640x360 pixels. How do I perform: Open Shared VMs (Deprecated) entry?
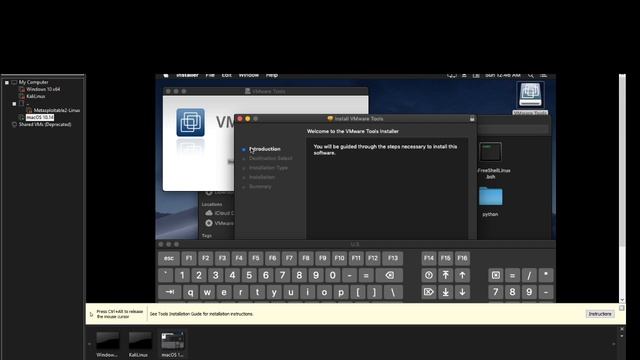(45, 124)
